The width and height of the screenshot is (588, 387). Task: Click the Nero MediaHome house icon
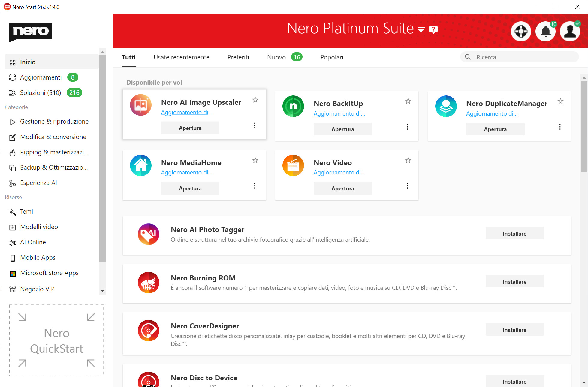(140, 165)
